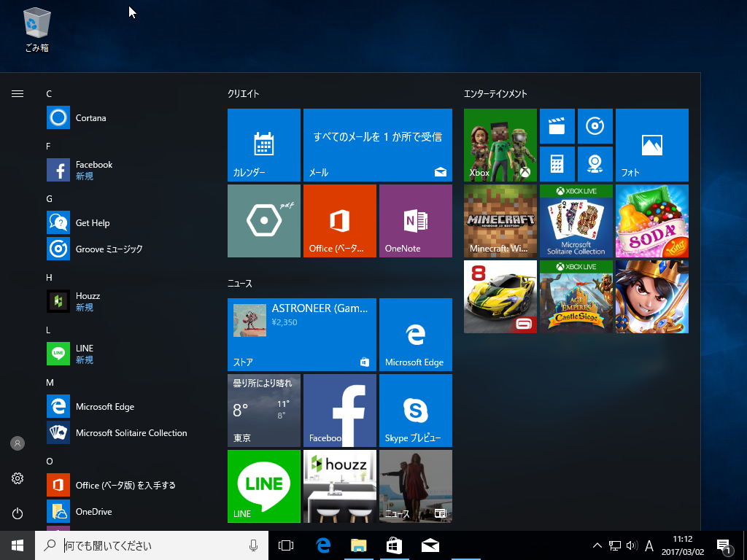The height and width of the screenshot is (560, 747).
Task: Click the Power button in Start
Action: tap(18, 513)
